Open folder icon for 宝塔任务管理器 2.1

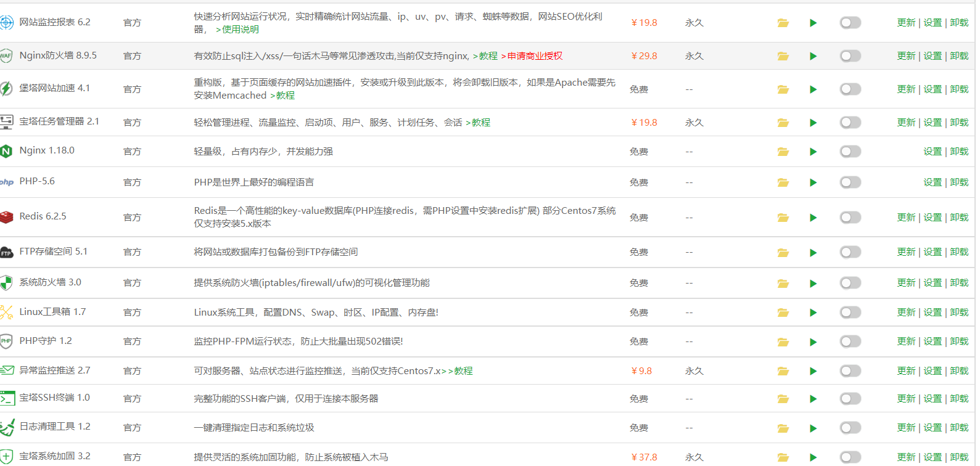pos(783,123)
